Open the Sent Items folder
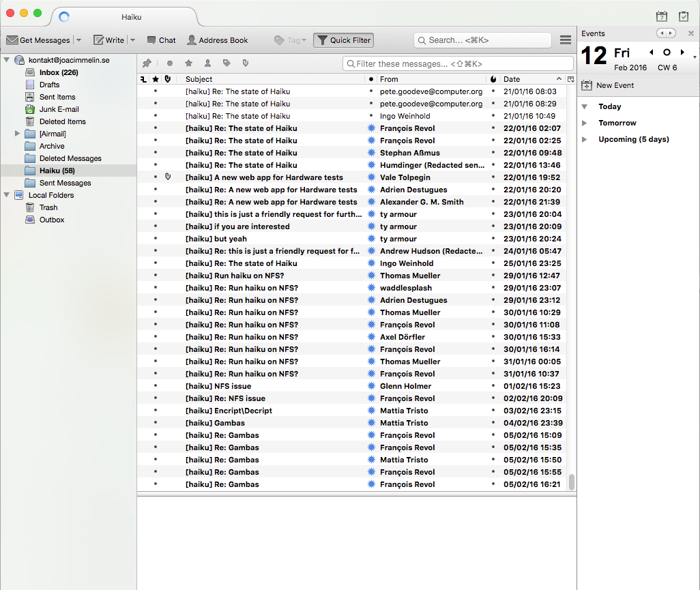The image size is (700, 590). click(57, 97)
